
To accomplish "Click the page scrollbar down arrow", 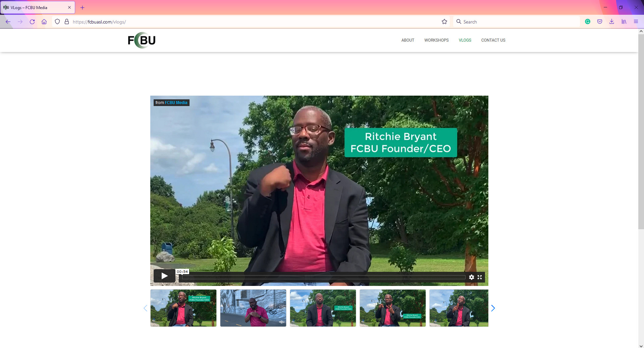I will (641, 346).
